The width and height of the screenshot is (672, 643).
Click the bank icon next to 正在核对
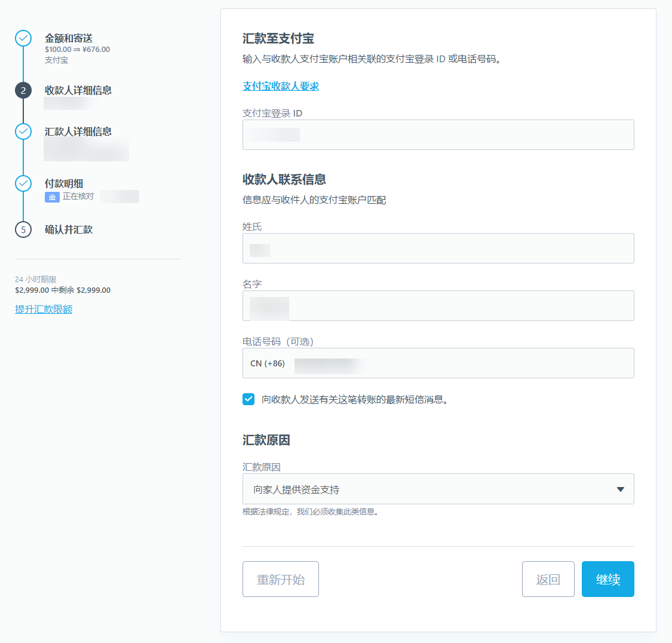click(52, 197)
